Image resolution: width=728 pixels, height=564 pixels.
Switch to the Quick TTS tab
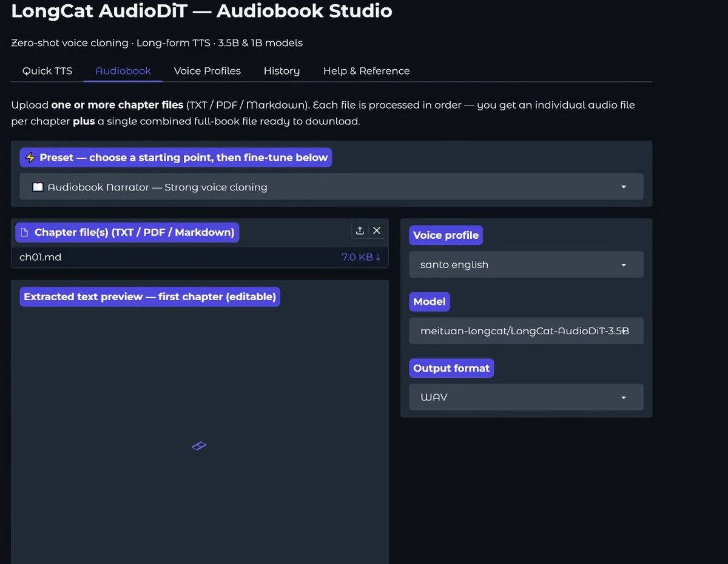pos(47,71)
